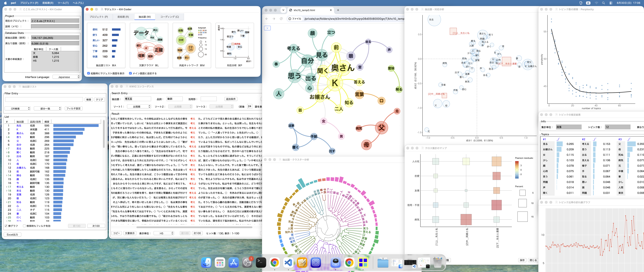
Task: Open the Interface Language Japanese dropdown
Action: [x=66, y=77]
